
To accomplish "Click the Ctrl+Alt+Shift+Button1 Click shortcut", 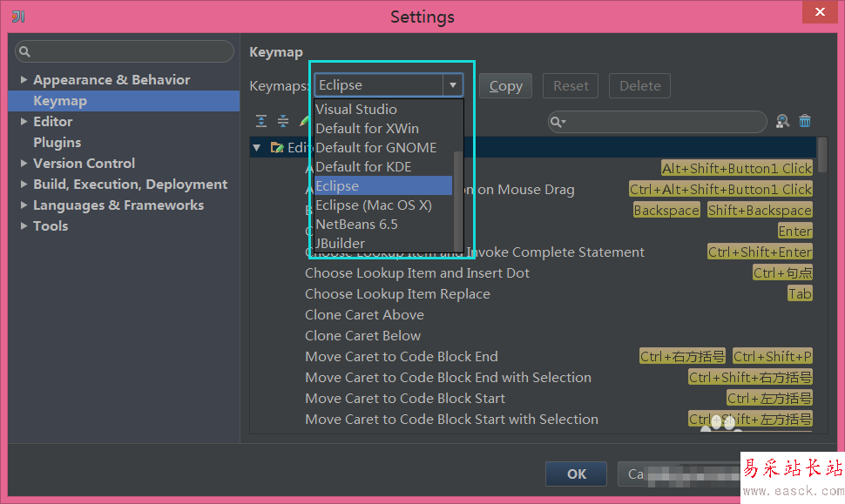I will pos(720,190).
